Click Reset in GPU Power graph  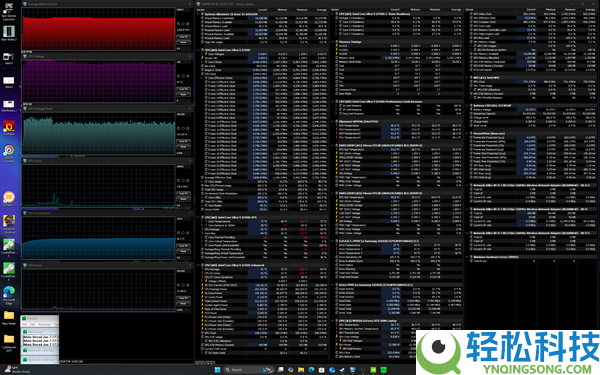click(x=183, y=303)
